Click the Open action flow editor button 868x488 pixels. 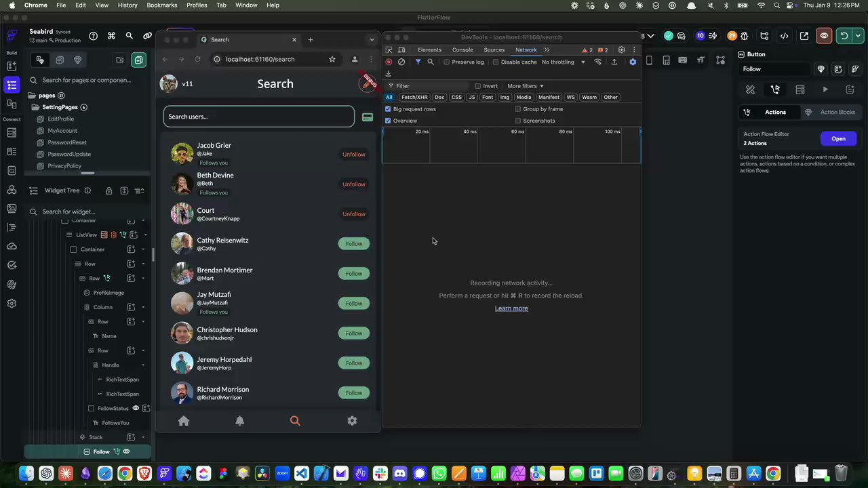[838, 139]
